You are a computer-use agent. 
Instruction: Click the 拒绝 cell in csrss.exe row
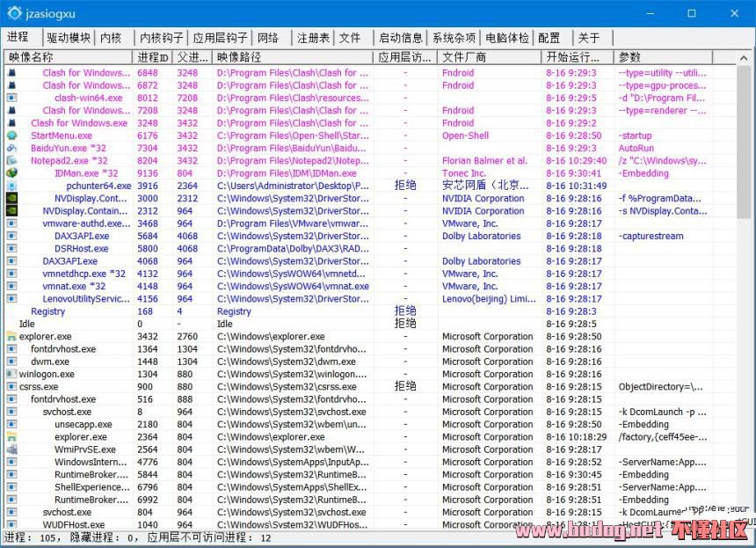tap(405, 386)
